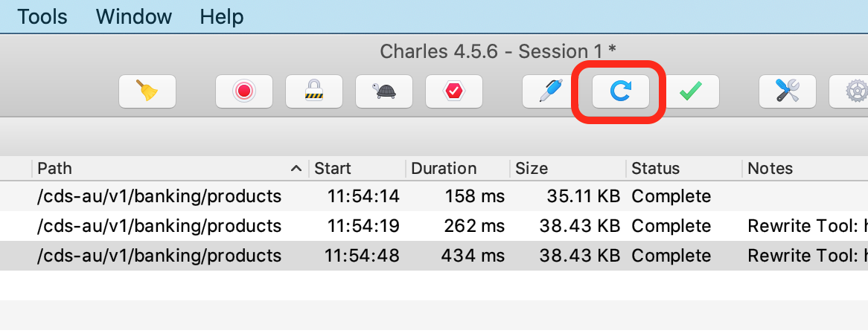Open the Help menu
This screenshot has width=868, height=336.
coord(221,16)
